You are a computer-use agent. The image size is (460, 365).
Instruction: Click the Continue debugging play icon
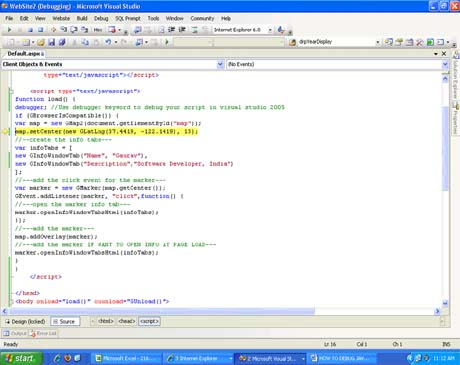coord(9,30)
